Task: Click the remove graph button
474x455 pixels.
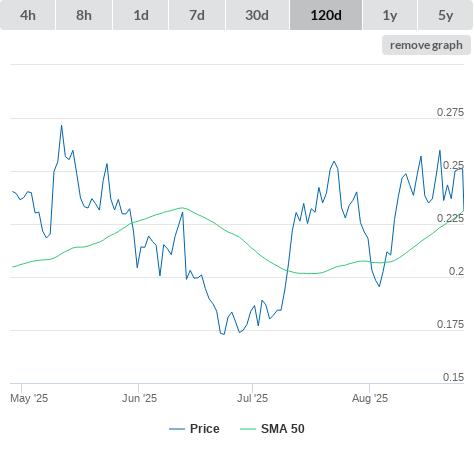Action: (x=426, y=45)
